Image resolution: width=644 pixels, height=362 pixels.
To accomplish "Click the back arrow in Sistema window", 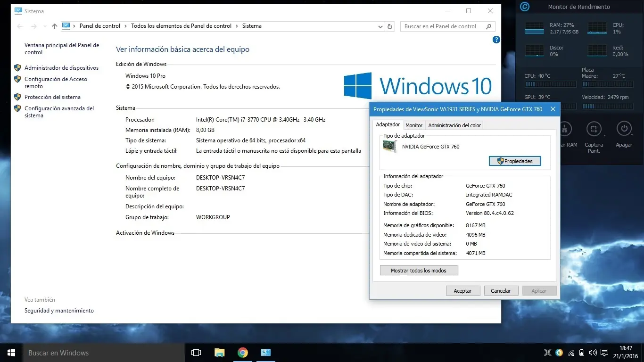I will 20,26.
